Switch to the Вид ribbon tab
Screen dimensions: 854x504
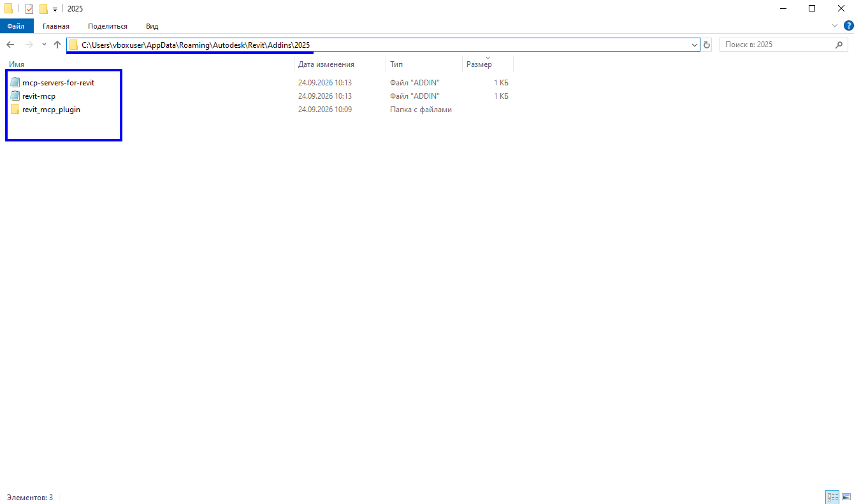tap(152, 26)
